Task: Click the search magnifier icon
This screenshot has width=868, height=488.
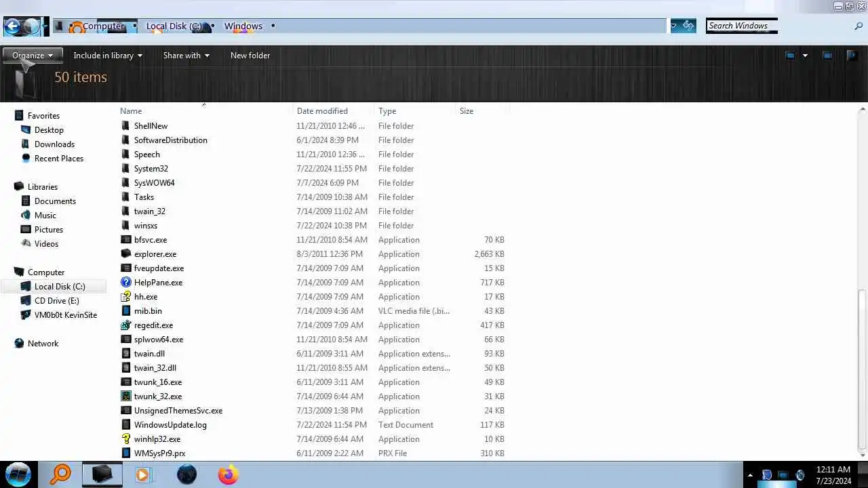Action: click(x=859, y=26)
